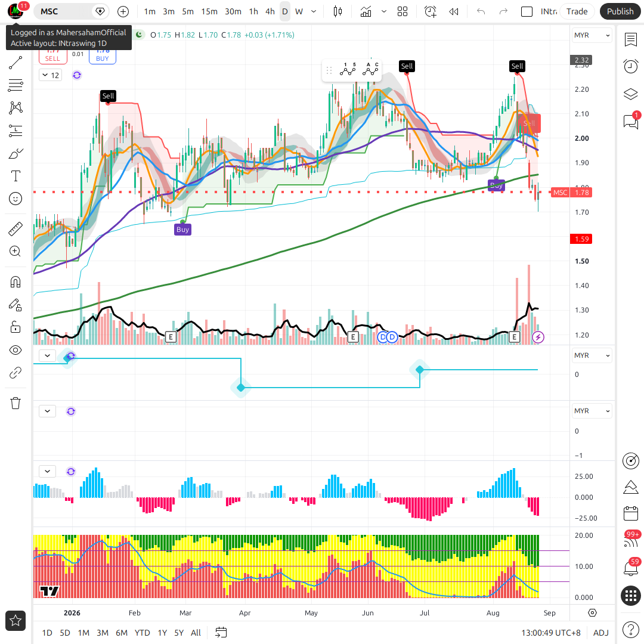
Task: Open the Trade panel button
Action: pos(577,11)
